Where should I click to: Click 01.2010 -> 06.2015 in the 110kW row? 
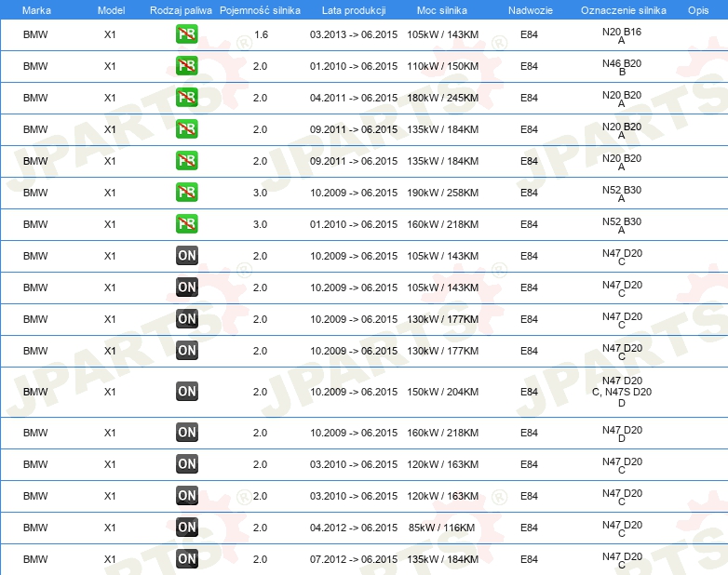(354, 66)
